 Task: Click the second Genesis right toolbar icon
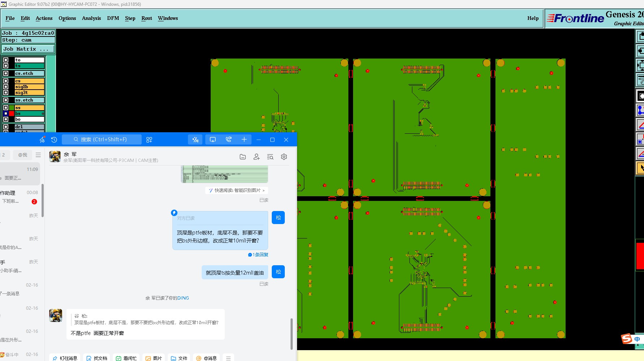tap(640, 51)
